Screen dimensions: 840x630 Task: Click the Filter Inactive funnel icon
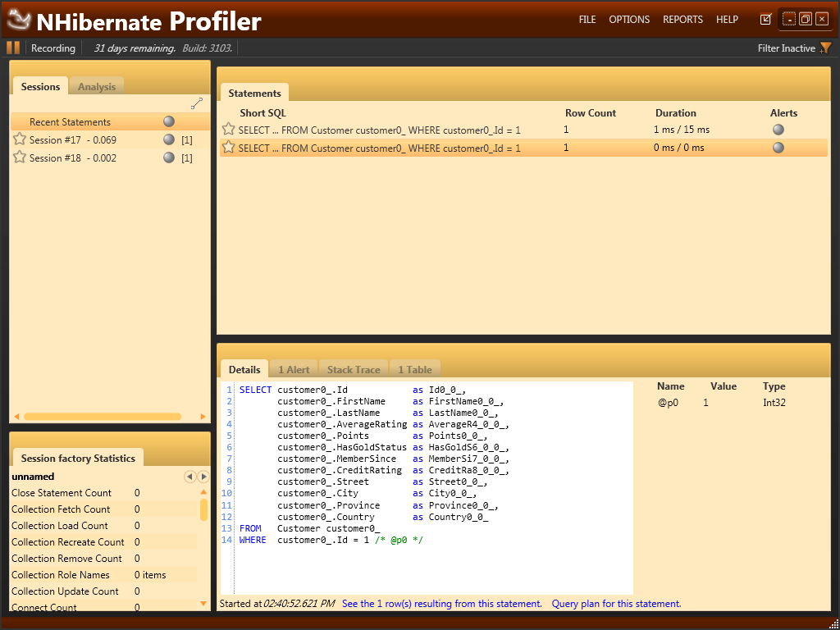pos(825,48)
